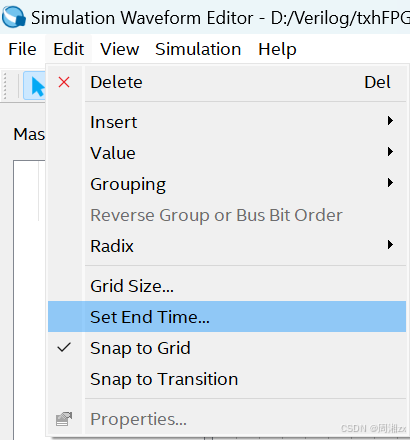The width and height of the screenshot is (410, 440).
Task: Open the View menu
Action: [x=119, y=49]
